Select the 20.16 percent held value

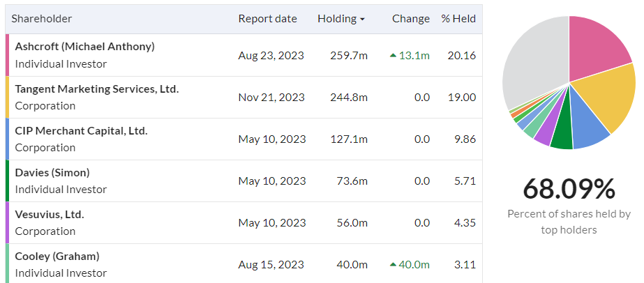462,55
